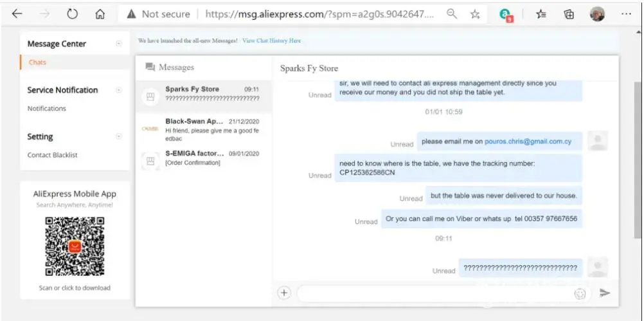Click the 09/01/2020 date in list
The height and width of the screenshot is (321, 644).
pos(244,154)
